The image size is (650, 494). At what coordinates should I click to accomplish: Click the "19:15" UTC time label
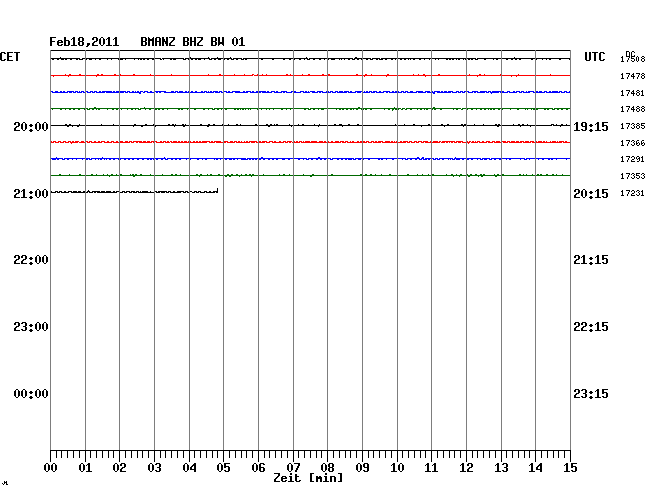click(591, 127)
